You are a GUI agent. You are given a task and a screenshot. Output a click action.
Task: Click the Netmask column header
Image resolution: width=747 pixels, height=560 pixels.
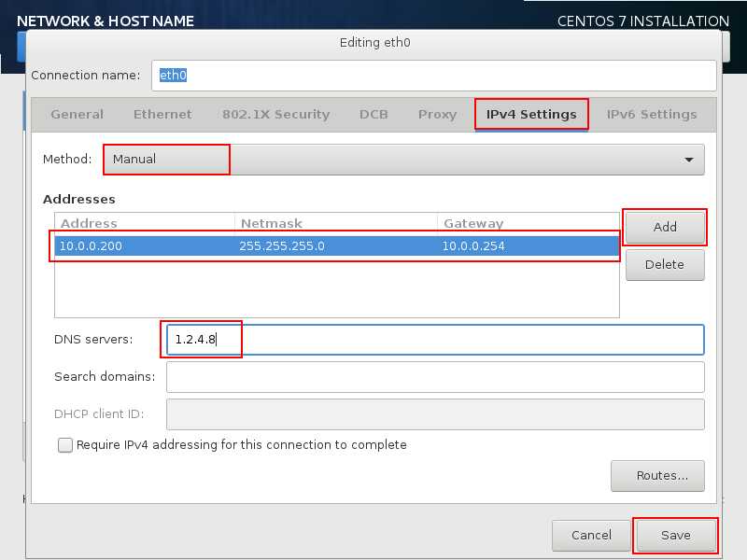(x=336, y=223)
